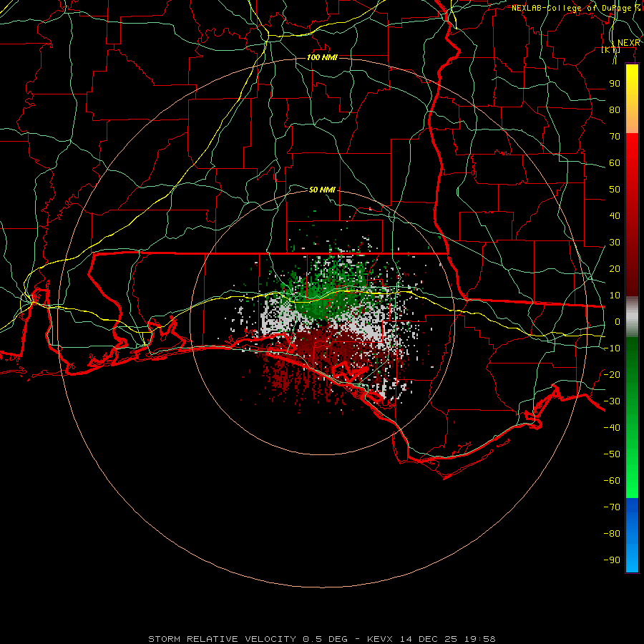The image size is (644, 644).
Task: Click the "50 NMI" range ring label
Action: [322, 190]
